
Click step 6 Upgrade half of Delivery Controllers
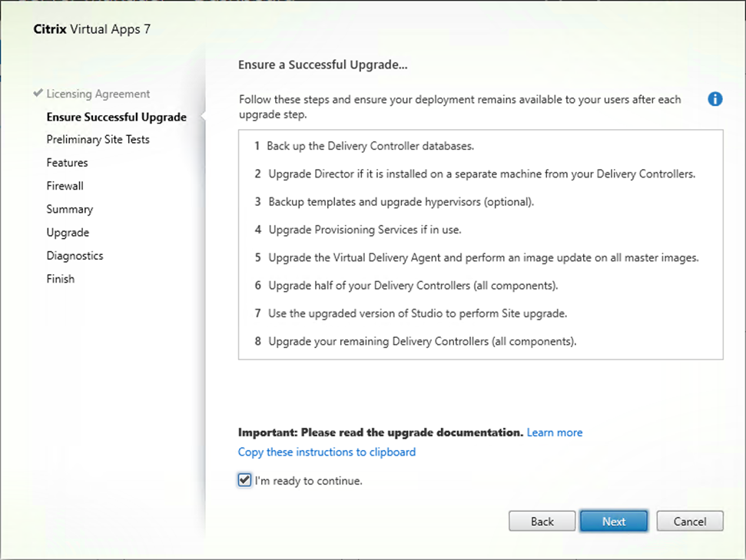point(413,286)
